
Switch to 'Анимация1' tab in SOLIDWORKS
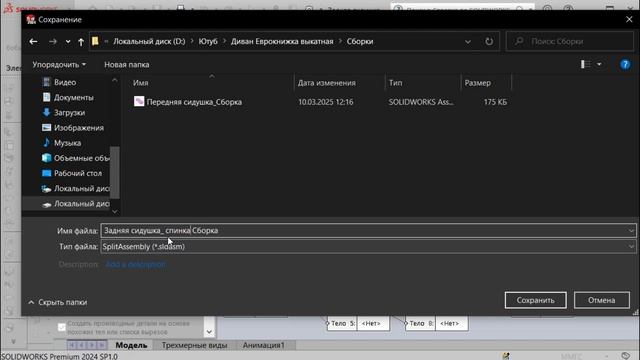pos(264,345)
